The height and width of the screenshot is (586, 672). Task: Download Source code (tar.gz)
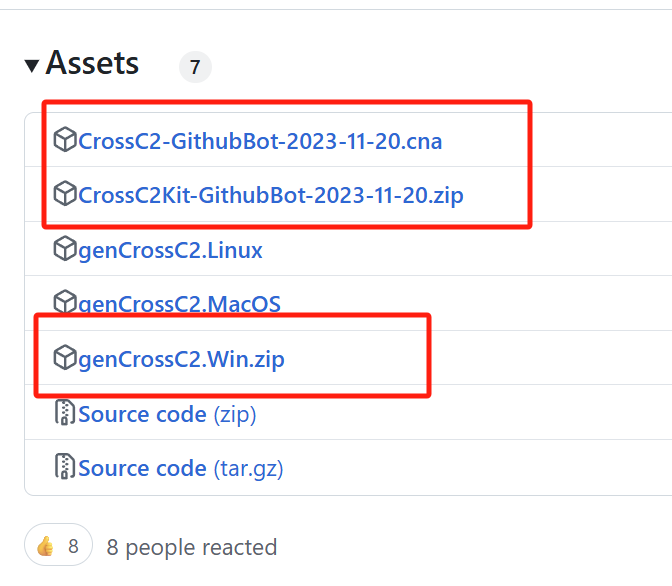click(180, 469)
